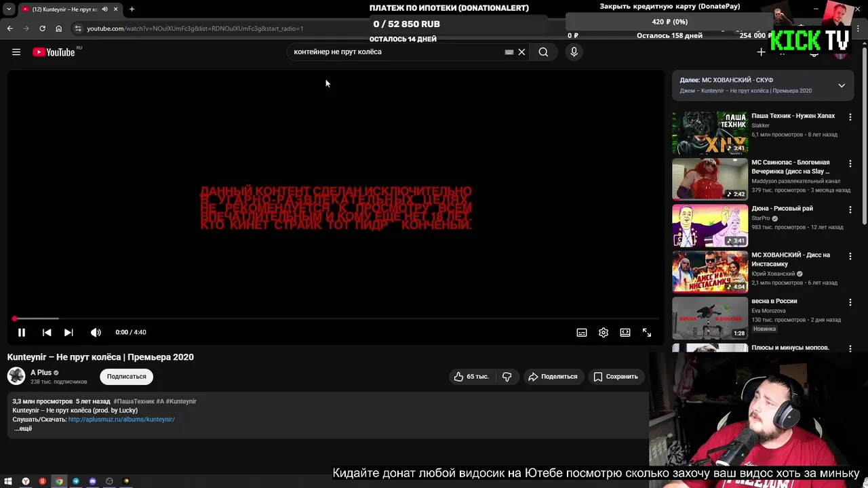868x488 pixels.
Task: Open the весна в России video title
Action: [774, 301]
